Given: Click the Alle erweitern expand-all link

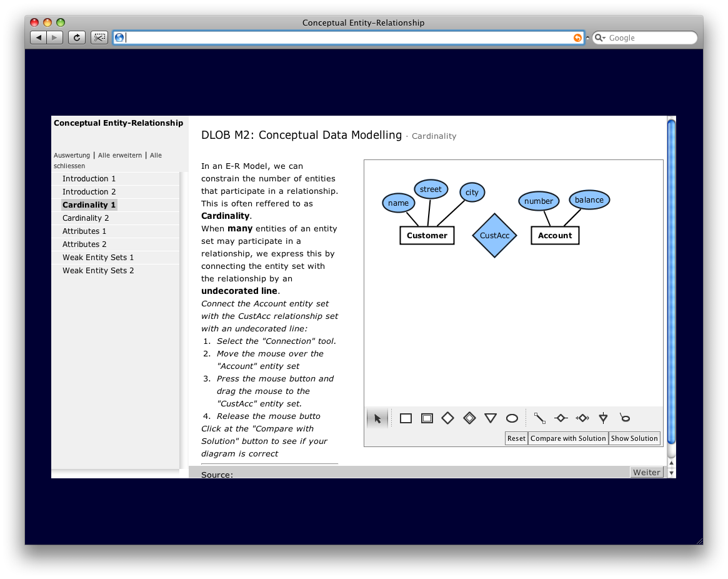Looking at the screenshot, I should (120, 155).
